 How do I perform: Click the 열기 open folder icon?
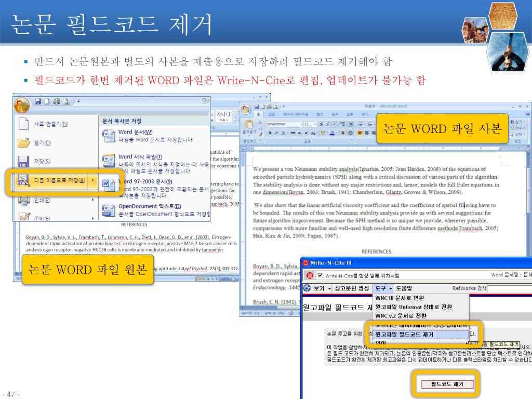click(x=23, y=142)
